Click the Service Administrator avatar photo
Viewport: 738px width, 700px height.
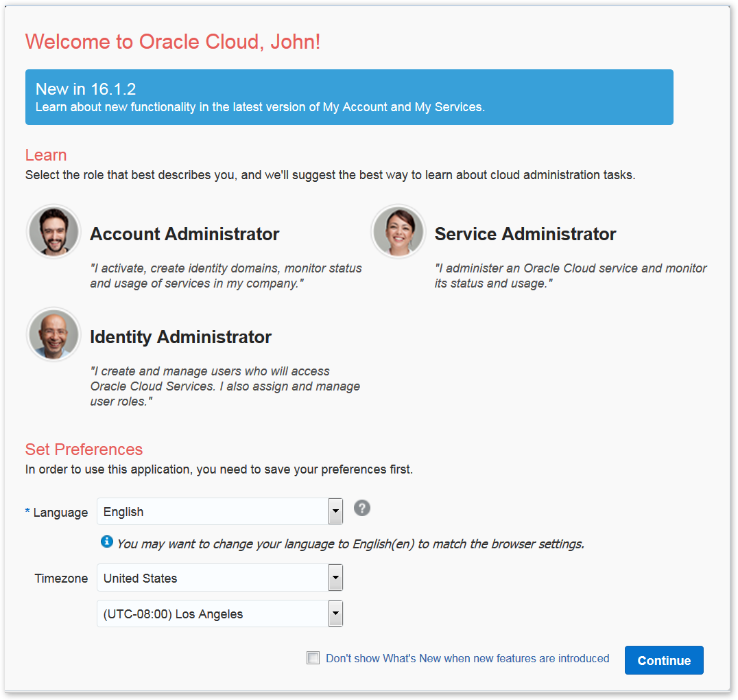coord(398,231)
